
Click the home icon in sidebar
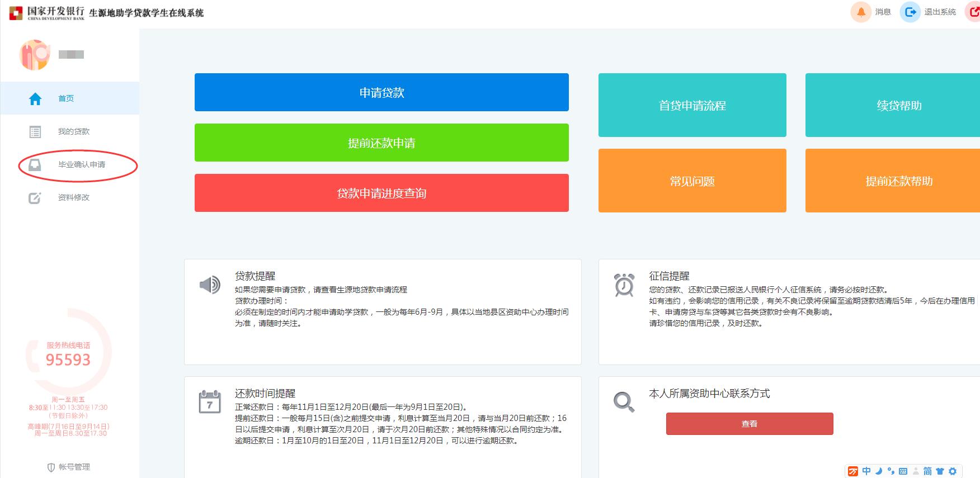(35, 99)
